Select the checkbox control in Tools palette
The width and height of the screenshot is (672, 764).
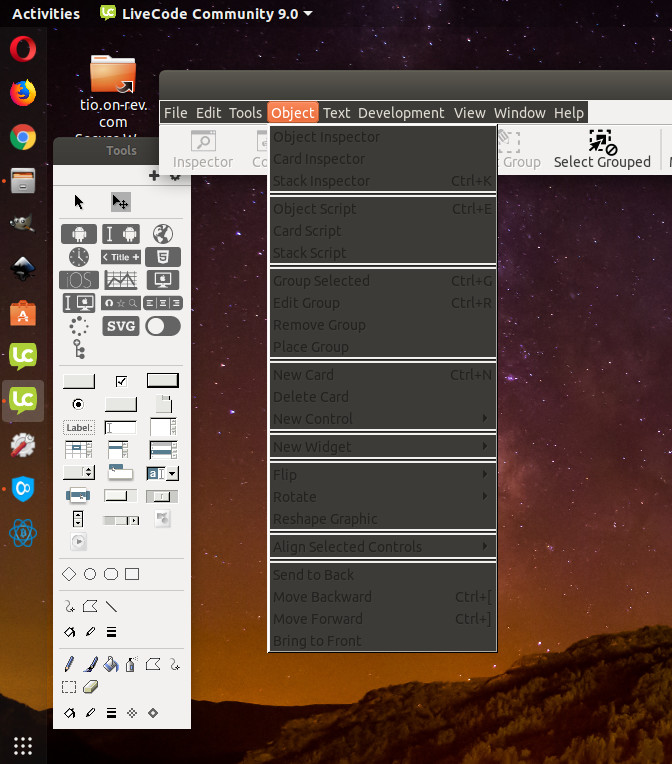pyautogui.click(x=121, y=381)
